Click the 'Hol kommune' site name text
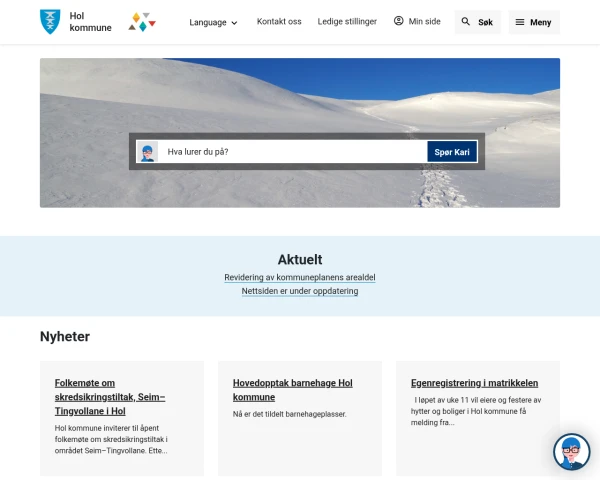600x480 pixels. point(90,22)
